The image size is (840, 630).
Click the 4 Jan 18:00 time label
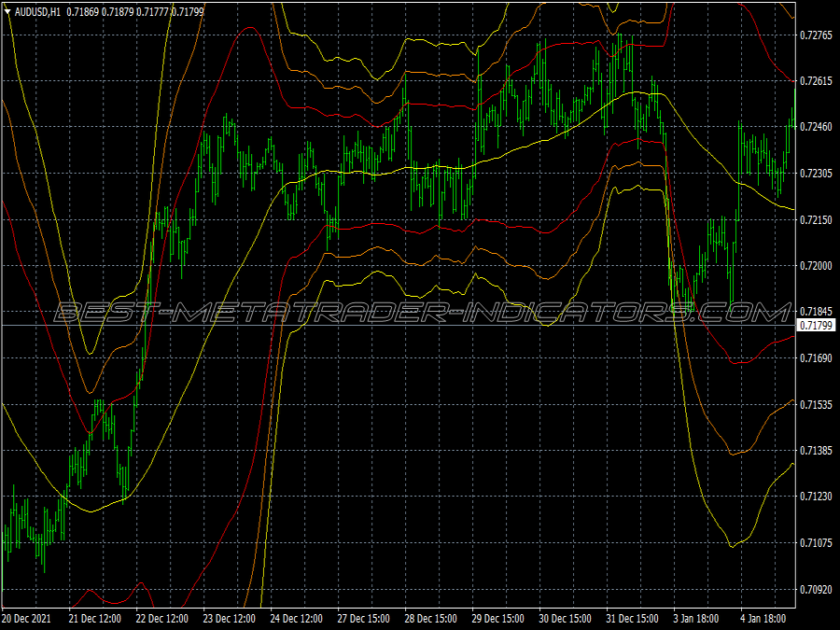click(x=763, y=619)
